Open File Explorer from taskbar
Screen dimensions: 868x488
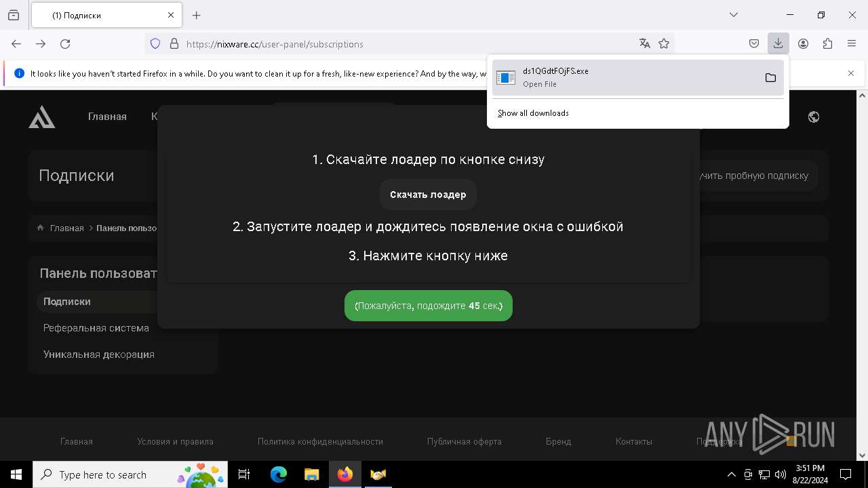pos(311,474)
